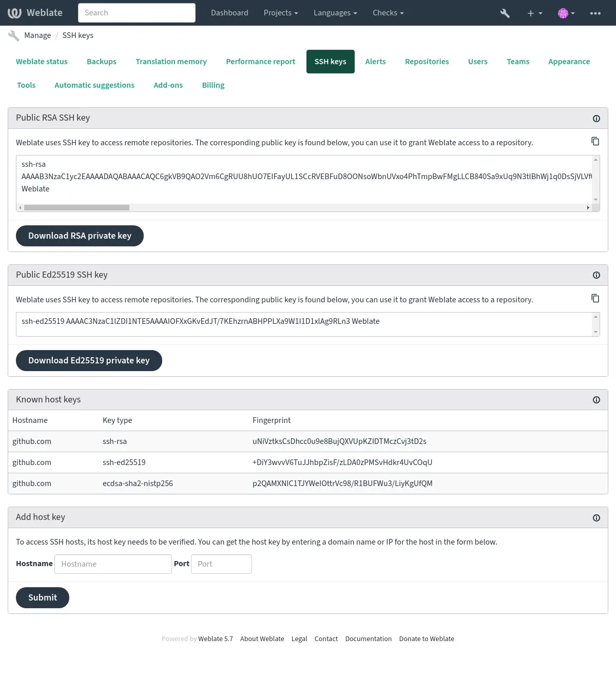Open the Performance report tab

pyautogui.click(x=261, y=62)
